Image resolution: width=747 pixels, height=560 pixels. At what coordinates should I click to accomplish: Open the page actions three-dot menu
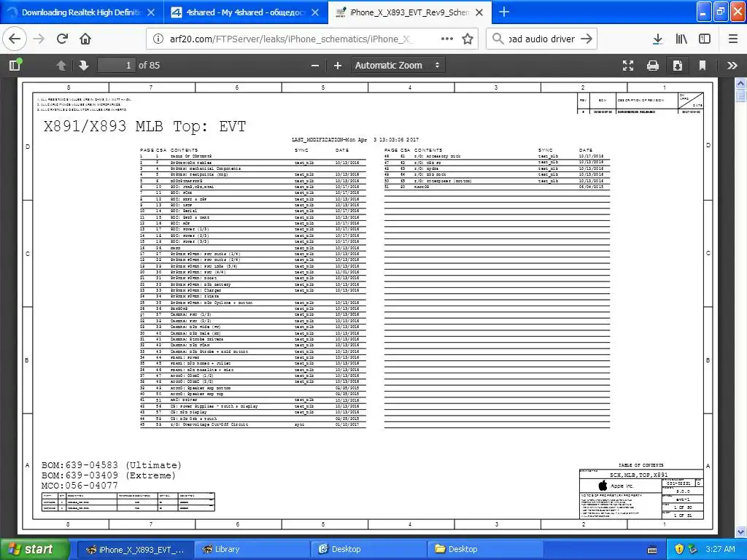coord(447,39)
